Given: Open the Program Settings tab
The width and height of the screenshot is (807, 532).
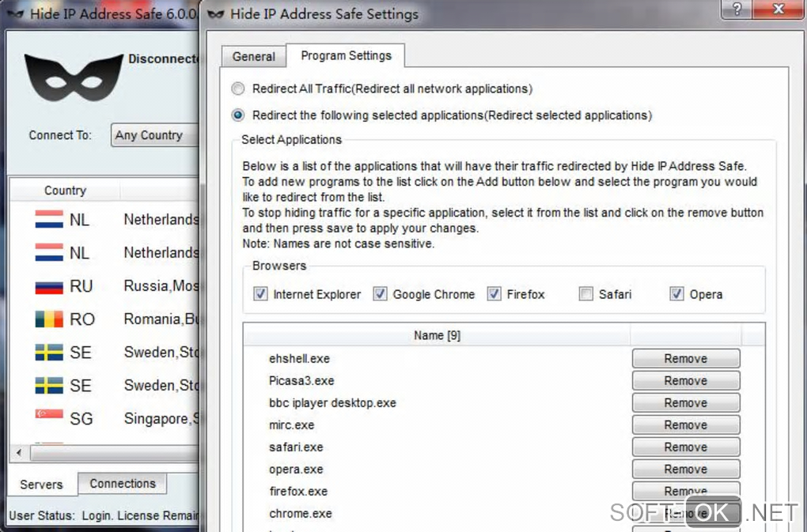Looking at the screenshot, I should click(346, 55).
